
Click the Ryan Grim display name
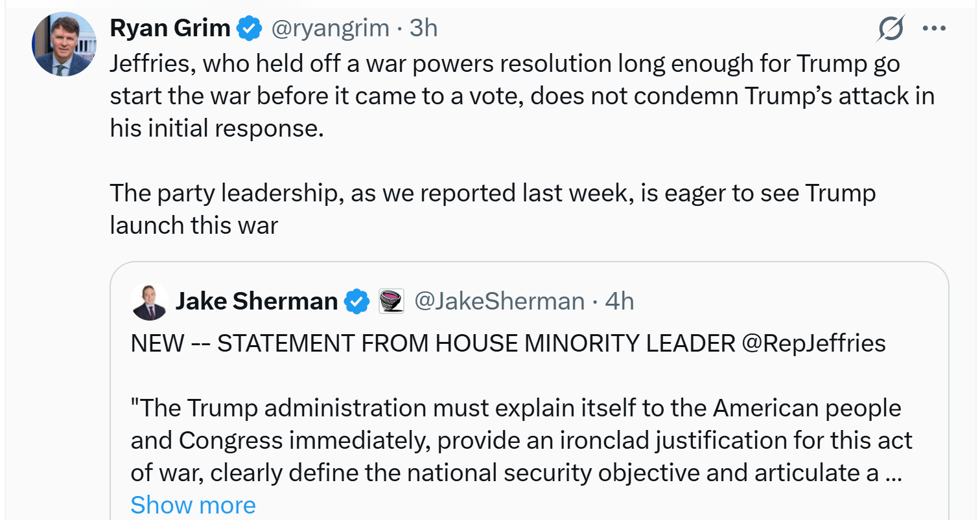170,28
